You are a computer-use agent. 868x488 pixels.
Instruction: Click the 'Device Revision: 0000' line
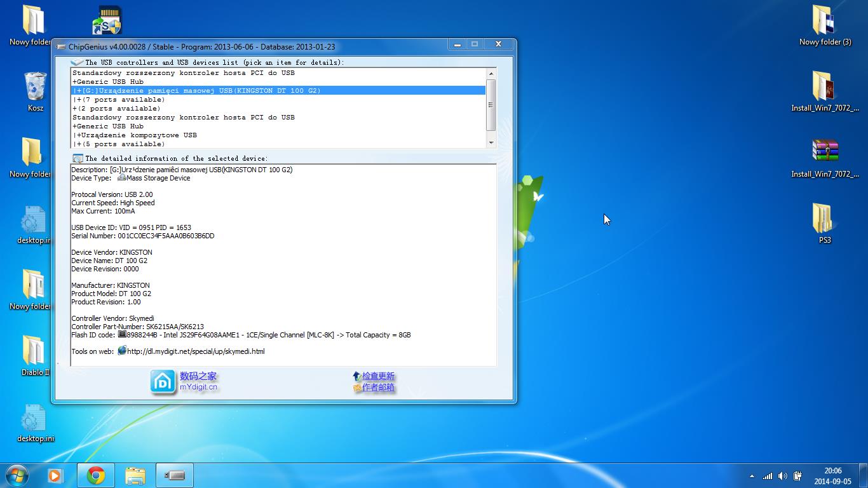[105, 269]
